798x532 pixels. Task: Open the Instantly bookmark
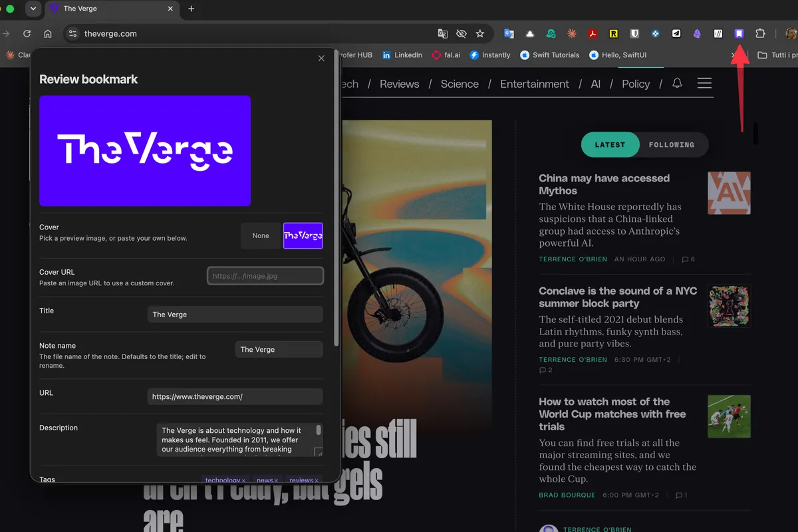click(x=490, y=55)
